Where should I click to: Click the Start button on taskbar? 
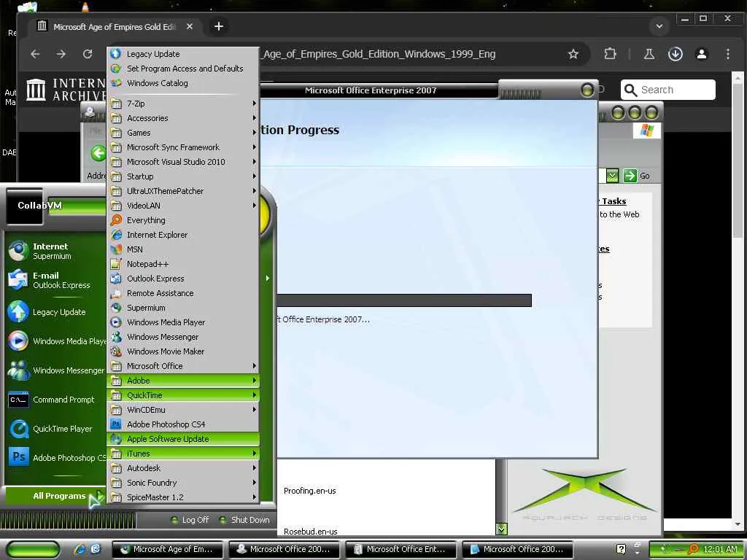[34, 550]
